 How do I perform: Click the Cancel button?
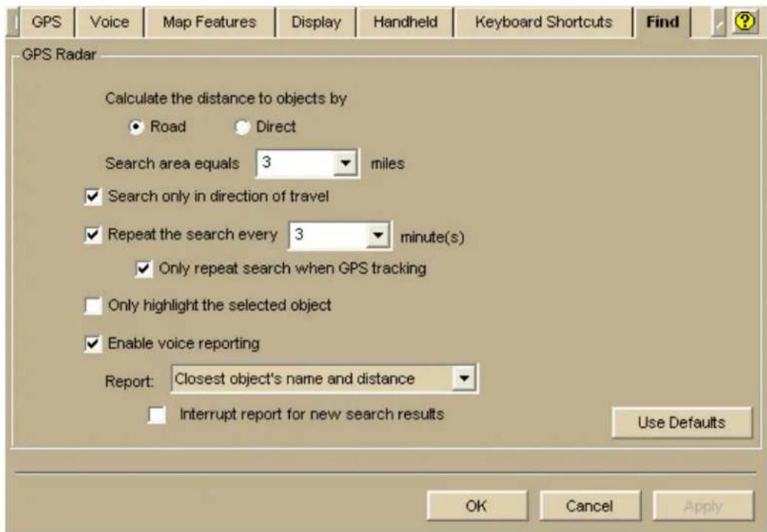point(589,505)
